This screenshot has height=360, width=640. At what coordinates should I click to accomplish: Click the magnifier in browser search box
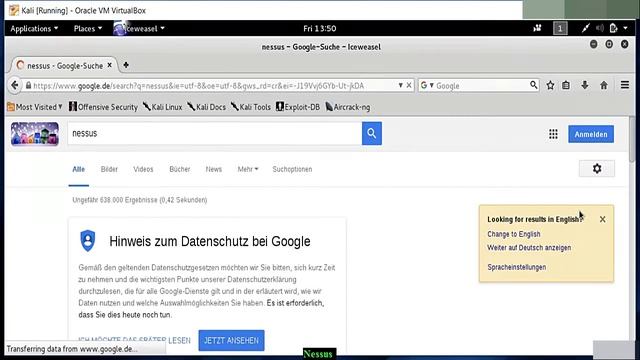(x=533, y=85)
